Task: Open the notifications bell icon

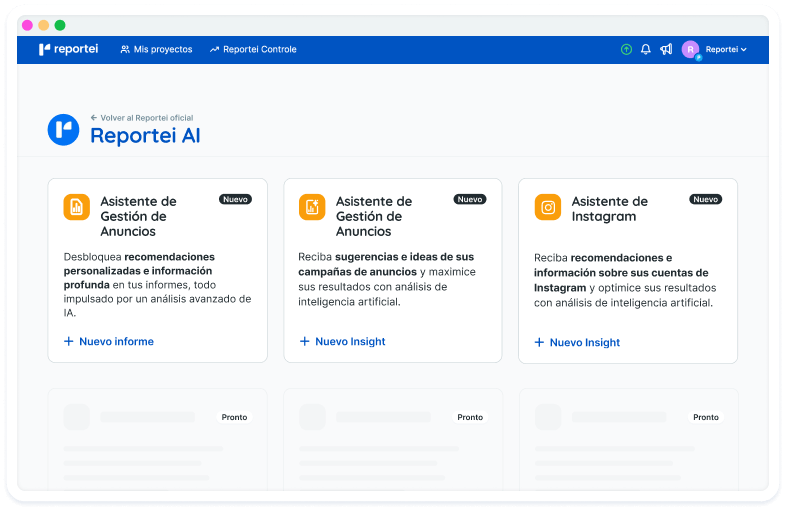Action: click(646, 49)
